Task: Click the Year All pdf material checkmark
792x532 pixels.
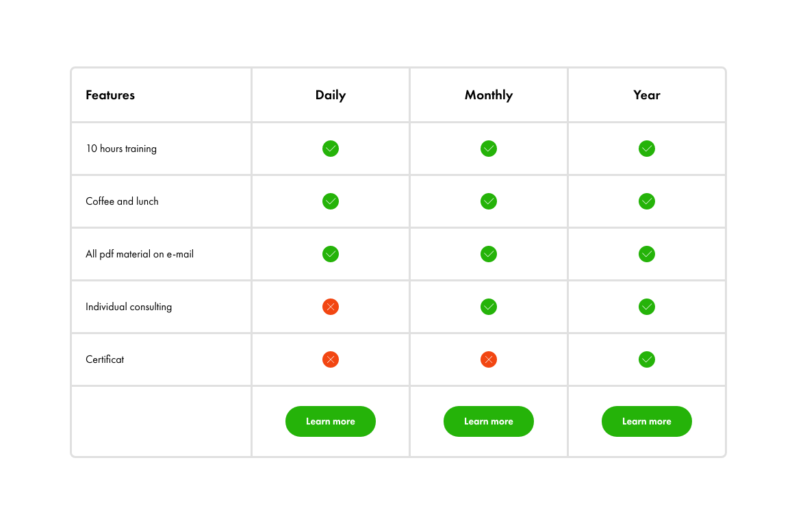Action: [x=646, y=253]
